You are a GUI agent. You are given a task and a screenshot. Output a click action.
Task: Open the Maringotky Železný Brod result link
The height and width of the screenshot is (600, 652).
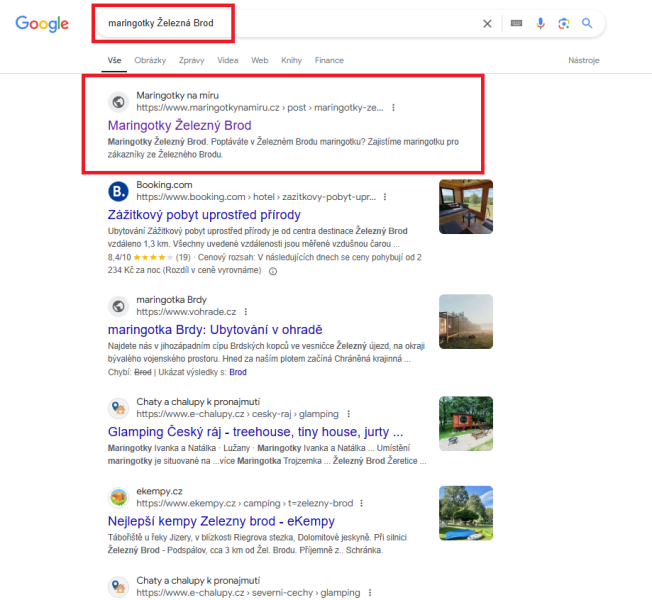click(180, 126)
